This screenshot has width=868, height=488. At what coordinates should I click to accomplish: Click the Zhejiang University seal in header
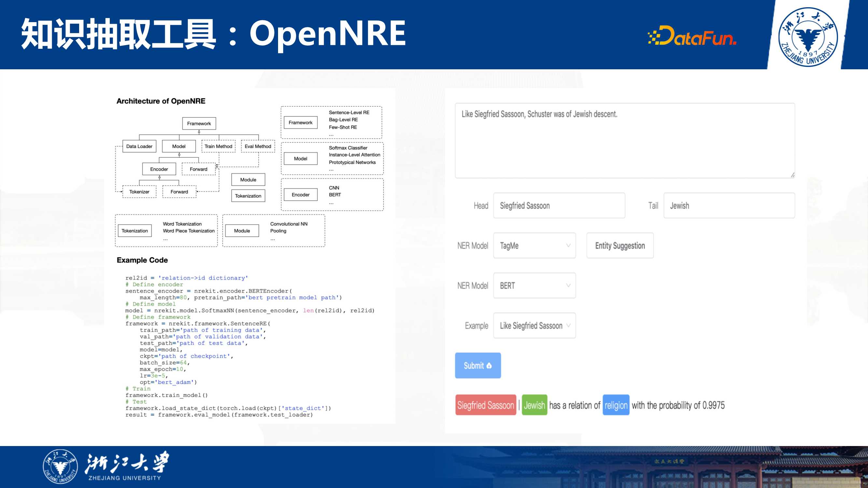(x=808, y=37)
